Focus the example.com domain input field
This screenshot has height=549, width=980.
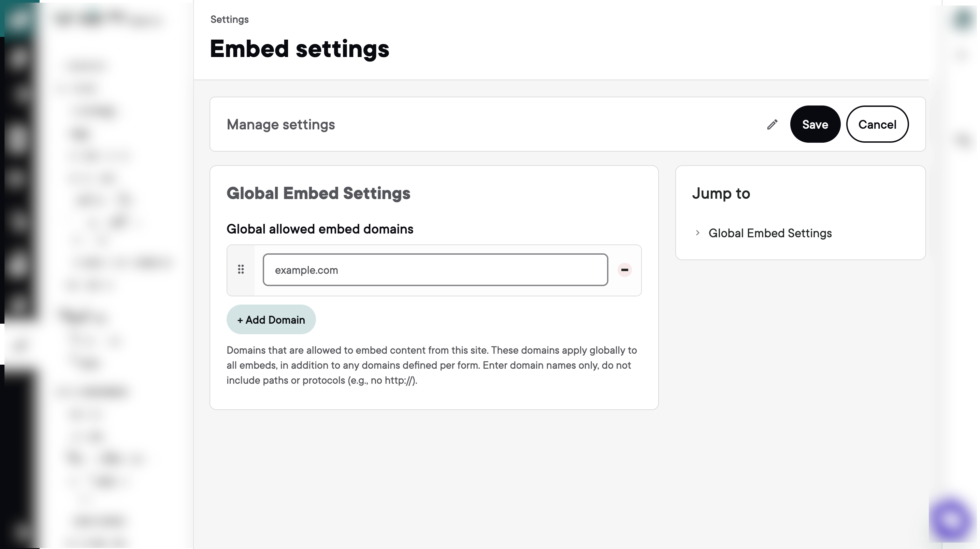tap(435, 270)
